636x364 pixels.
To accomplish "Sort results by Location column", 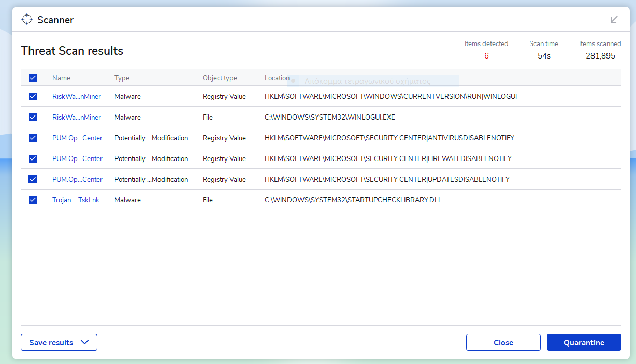I will (277, 78).
